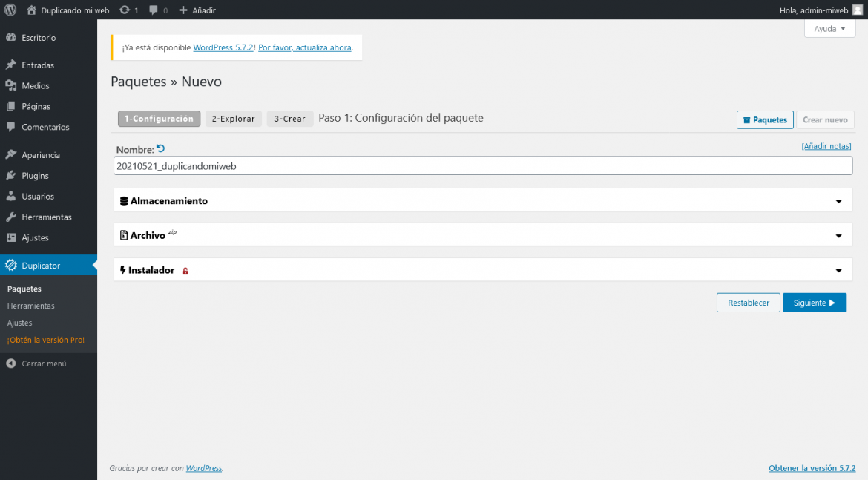Expand the Almacenamiento panel
The width and height of the screenshot is (868, 480).
tap(838, 200)
